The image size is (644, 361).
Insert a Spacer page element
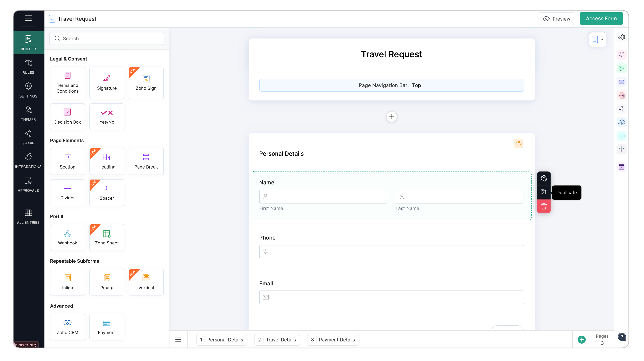(x=107, y=192)
